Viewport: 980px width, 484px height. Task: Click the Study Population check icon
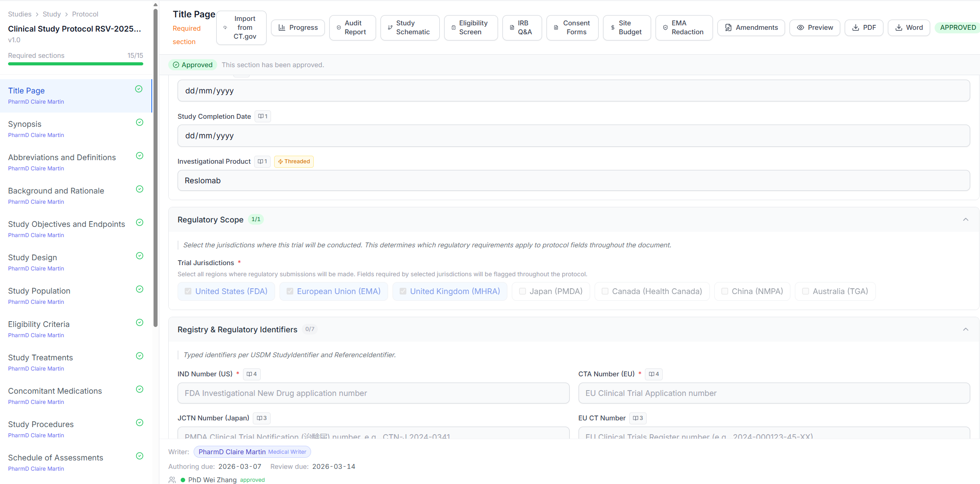point(139,289)
